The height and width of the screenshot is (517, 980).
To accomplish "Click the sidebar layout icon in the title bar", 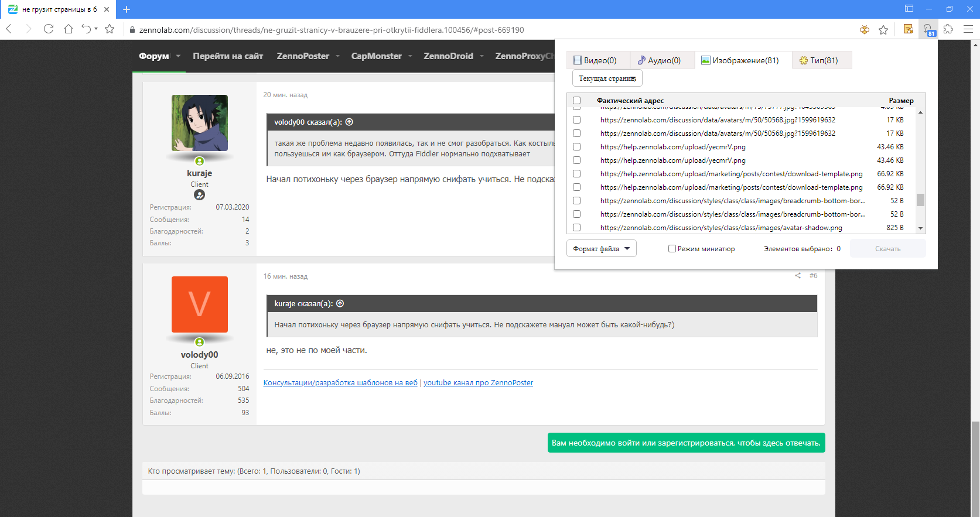I will [909, 9].
